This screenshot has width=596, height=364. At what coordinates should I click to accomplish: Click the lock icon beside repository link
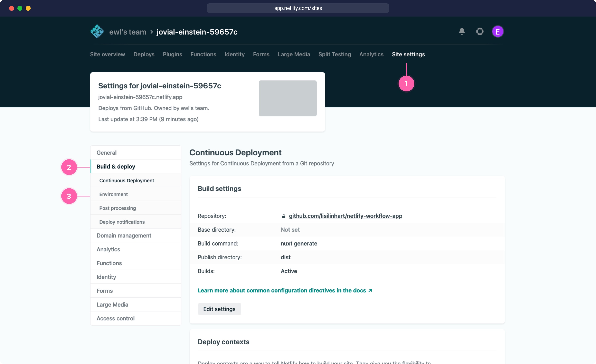284,216
